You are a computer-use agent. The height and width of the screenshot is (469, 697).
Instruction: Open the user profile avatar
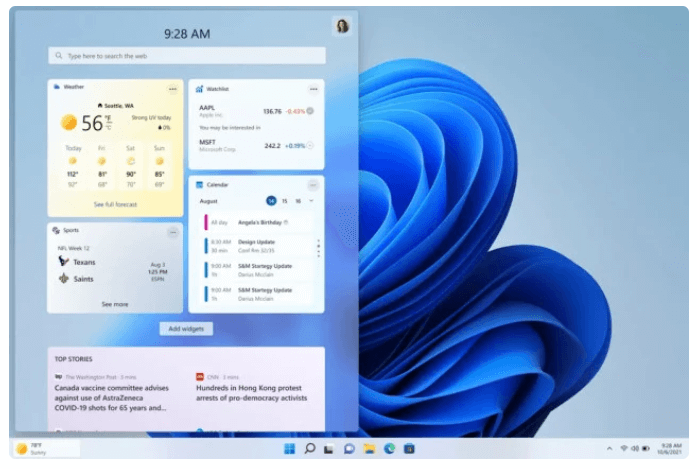pos(342,26)
